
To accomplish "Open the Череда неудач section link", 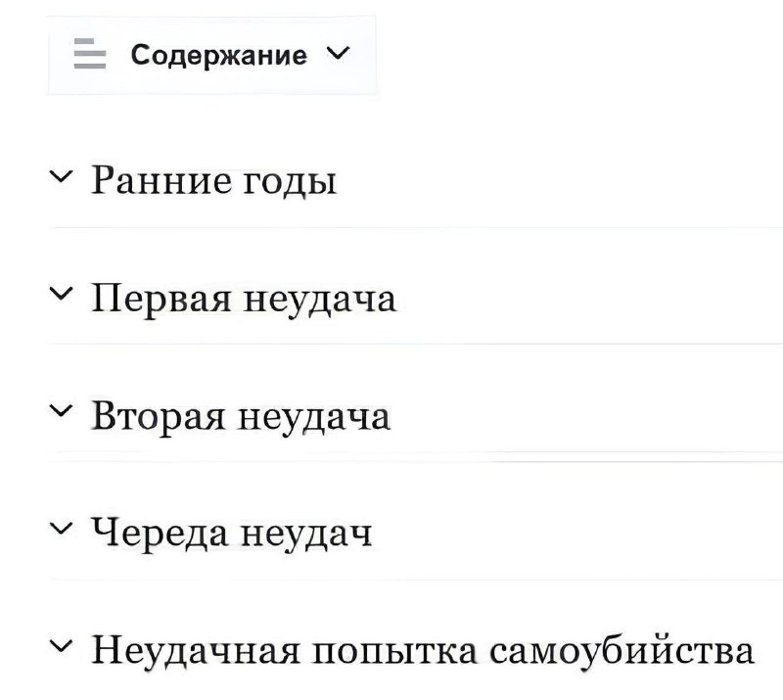I will coord(232,532).
